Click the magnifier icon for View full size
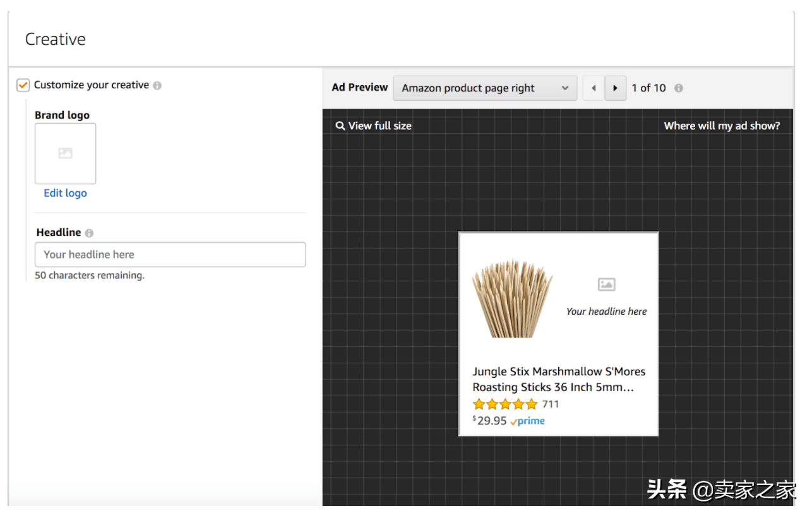The image size is (812, 516). point(340,126)
